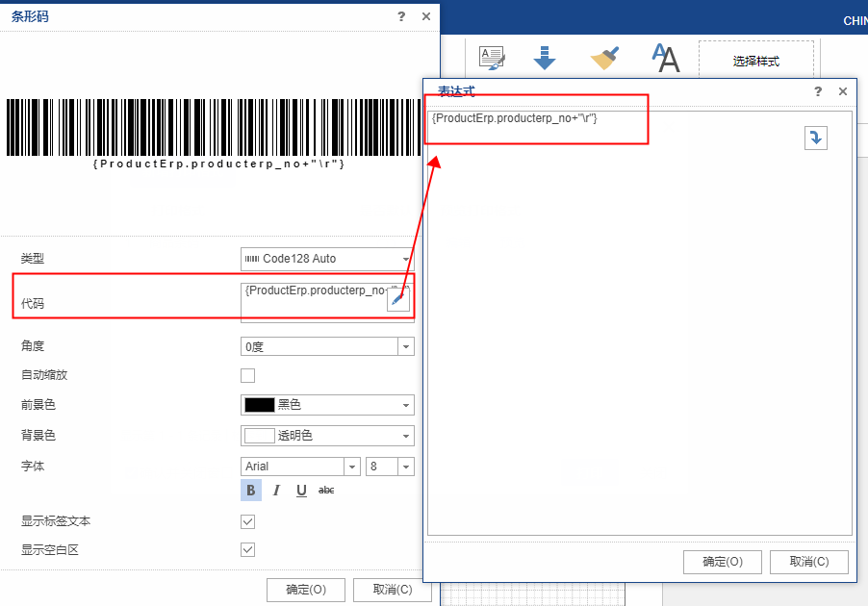The image size is (868, 606).
Task: Uncheck the 显示空白区 checkbox
Action: click(248, 550)
